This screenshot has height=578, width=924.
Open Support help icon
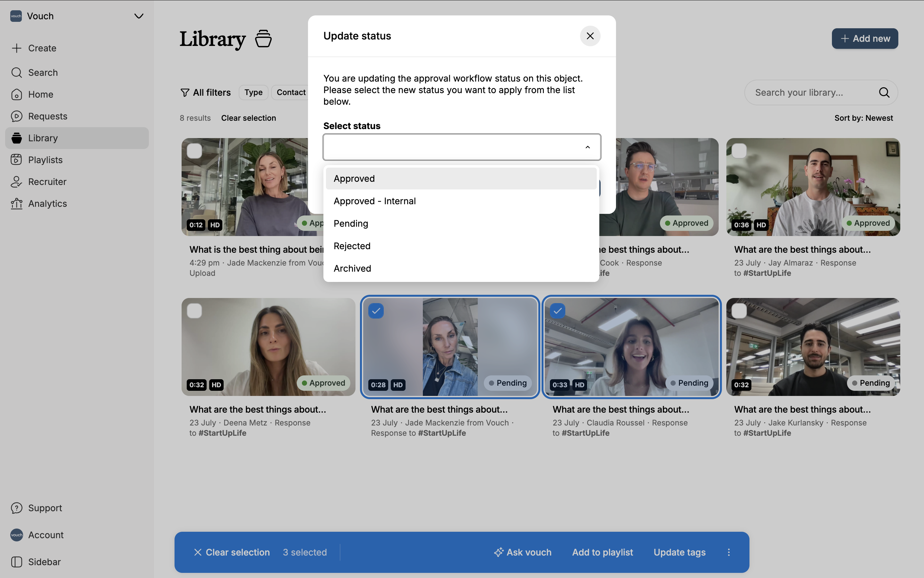pos(16,508)
